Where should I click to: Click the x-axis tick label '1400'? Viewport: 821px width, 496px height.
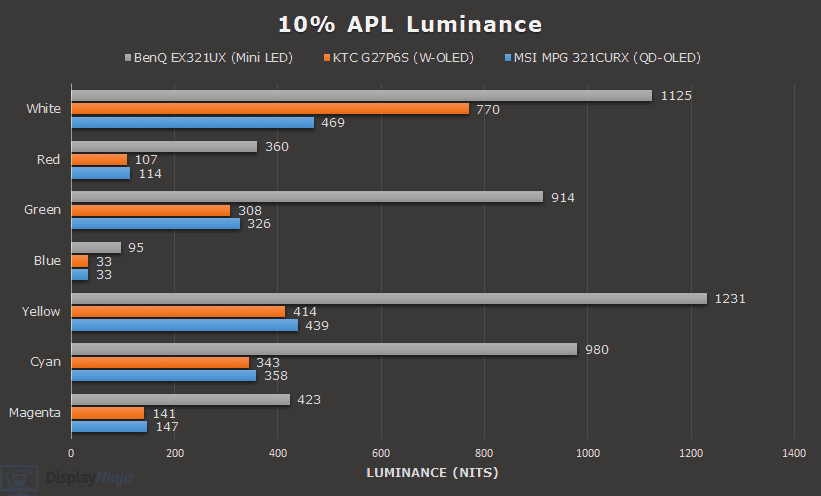(794, 453)
